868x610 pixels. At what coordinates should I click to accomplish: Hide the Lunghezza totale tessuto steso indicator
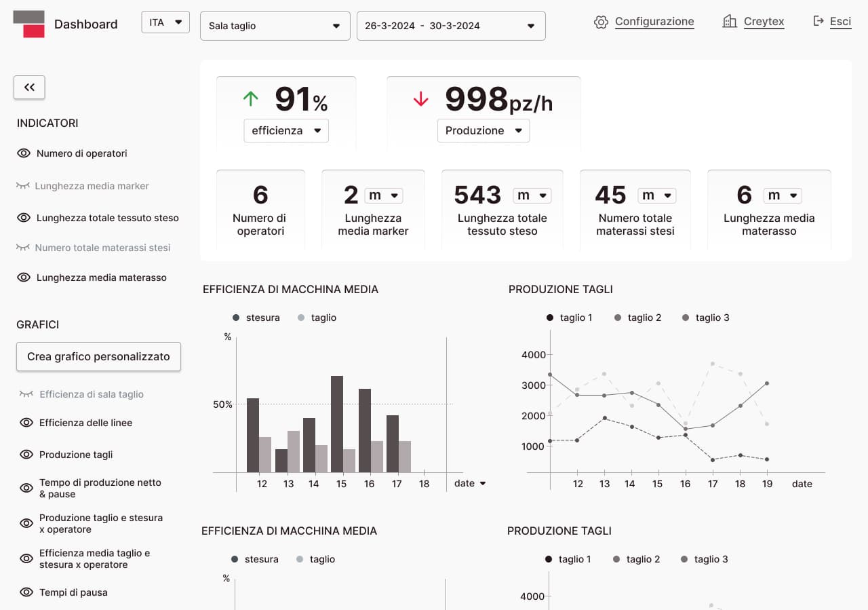click(24, 218)
